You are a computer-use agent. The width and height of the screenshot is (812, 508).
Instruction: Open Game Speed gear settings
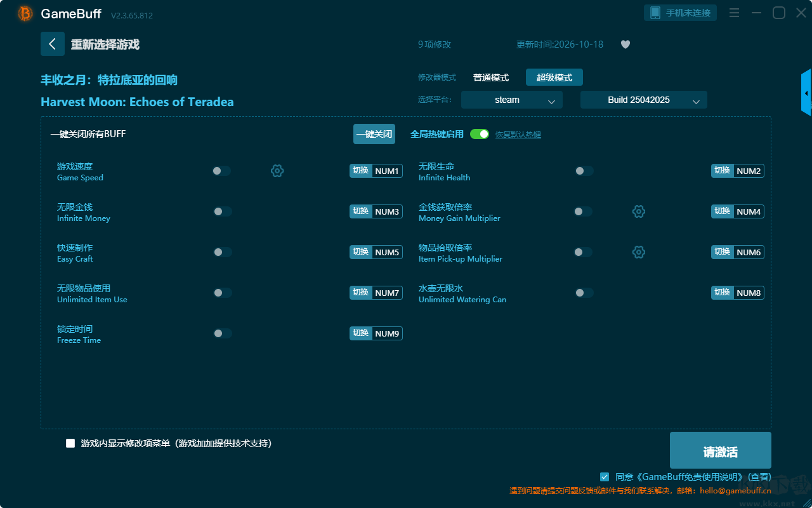coord(277,171)
